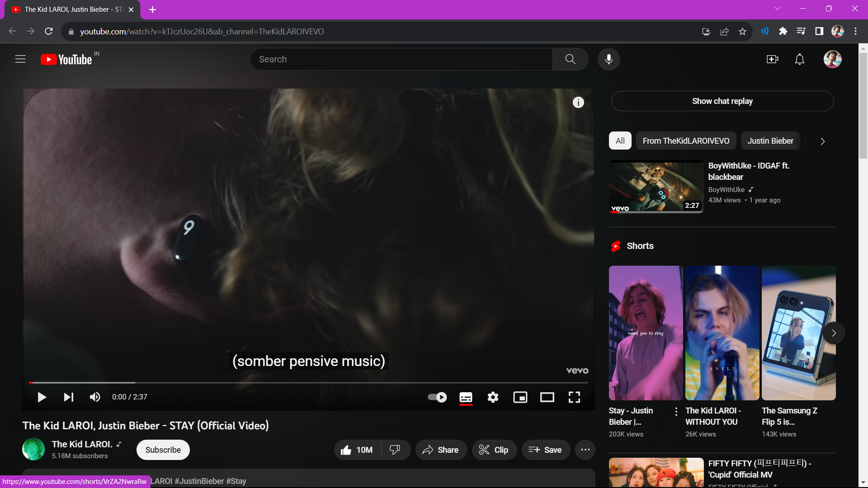Image resolution: width=868 pixels, height=488 pixels.
Task: Turn off subtitles/closed captions
Action: [466, 397]
